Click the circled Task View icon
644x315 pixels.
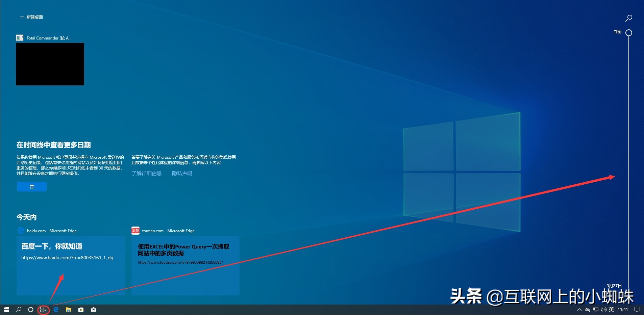(43, 310)
